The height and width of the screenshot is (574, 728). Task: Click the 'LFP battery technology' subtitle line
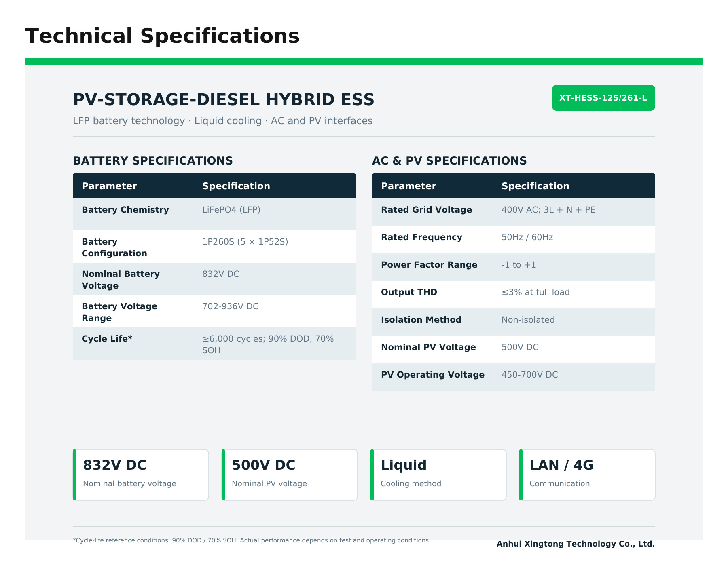[x=222, y=121]
